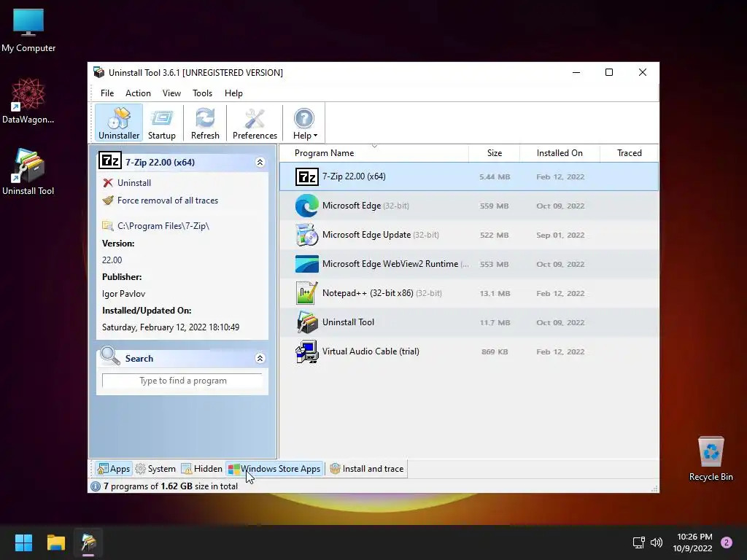This screenshot has width=747, height=560.
Task: Switch to the System tab
Action: tap(155, 469)
